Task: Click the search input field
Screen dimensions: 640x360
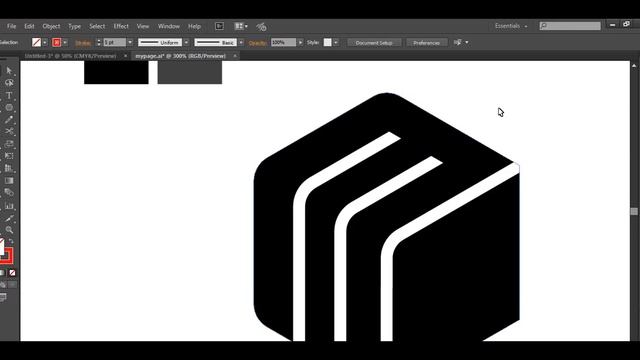Action: pyautogui.click(x=570, y=26)
